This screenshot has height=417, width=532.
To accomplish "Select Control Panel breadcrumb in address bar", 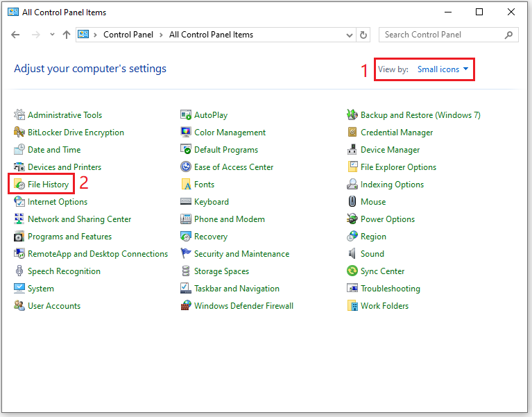I will click(128, 35).
